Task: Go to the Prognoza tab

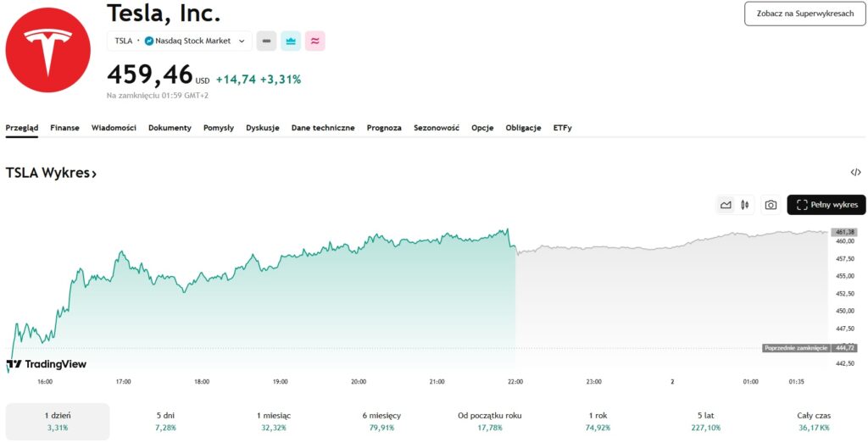Action: [384, 128]
